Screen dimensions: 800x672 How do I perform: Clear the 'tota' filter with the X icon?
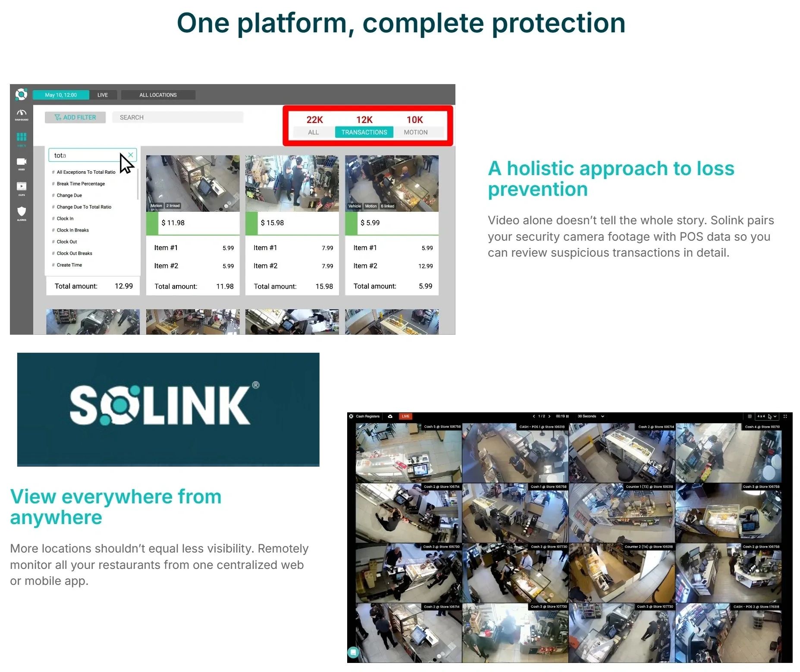(x=131, y=155)
